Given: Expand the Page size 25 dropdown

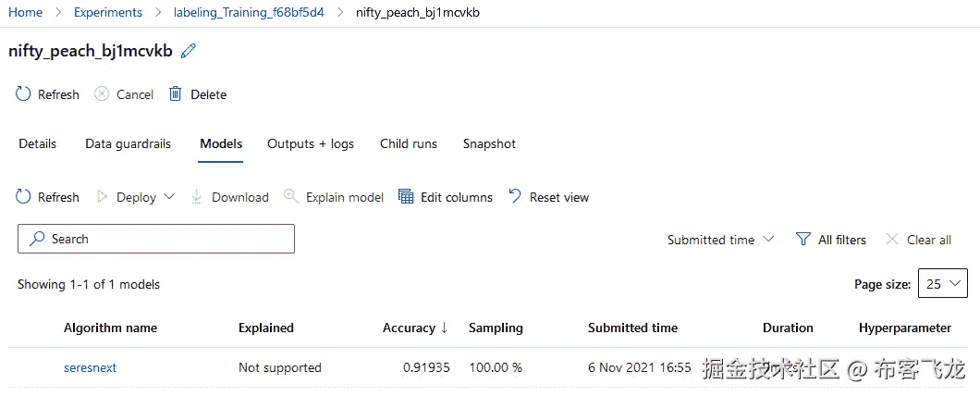Looking at the screenshot, I should (x=941, y=285).
